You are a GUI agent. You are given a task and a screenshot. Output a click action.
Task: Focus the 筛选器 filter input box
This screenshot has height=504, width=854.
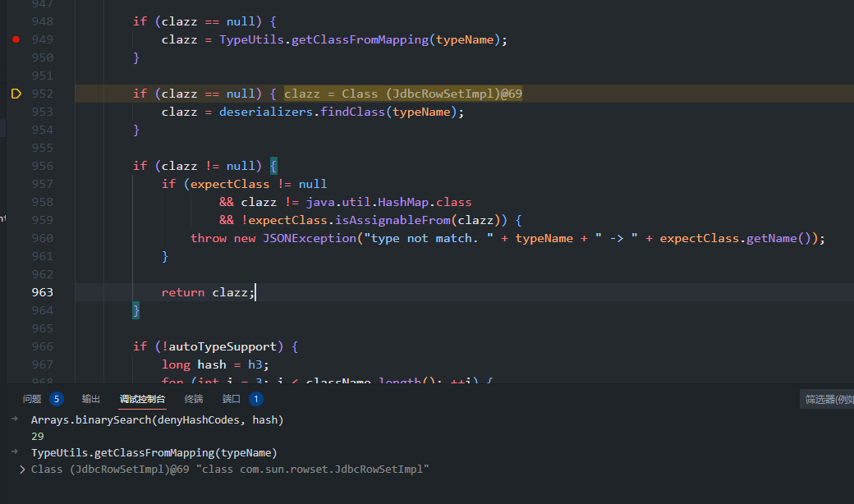click(x=828, y=399)
